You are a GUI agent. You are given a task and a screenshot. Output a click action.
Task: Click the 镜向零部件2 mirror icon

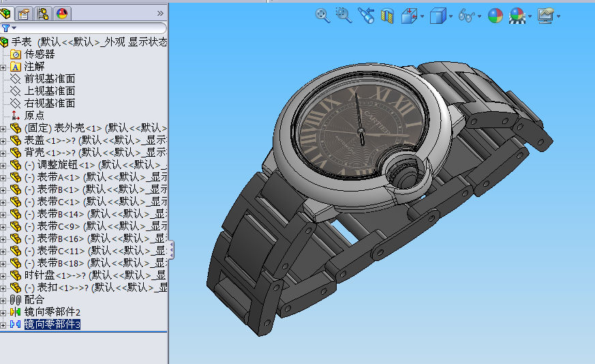tap(16, 312)
